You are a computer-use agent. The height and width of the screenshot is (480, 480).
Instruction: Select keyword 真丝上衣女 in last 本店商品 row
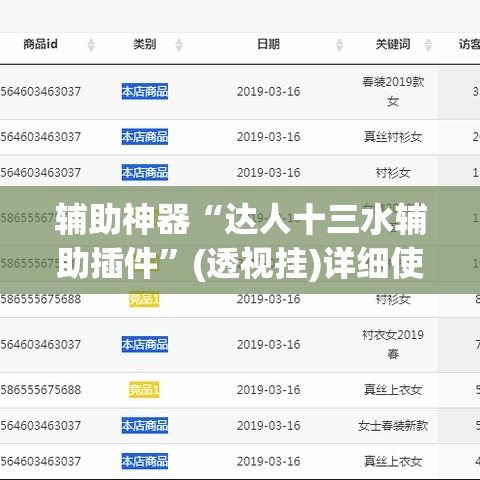point(393,462)
